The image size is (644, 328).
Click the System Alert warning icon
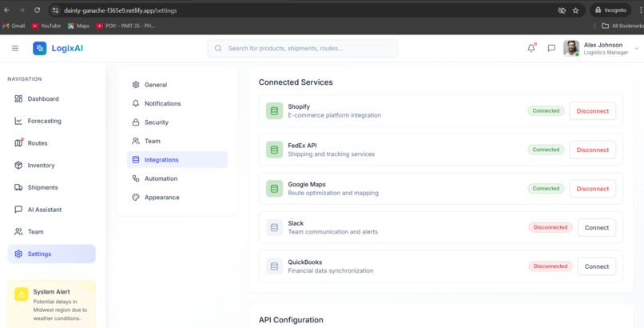click(x=22, y=294)
